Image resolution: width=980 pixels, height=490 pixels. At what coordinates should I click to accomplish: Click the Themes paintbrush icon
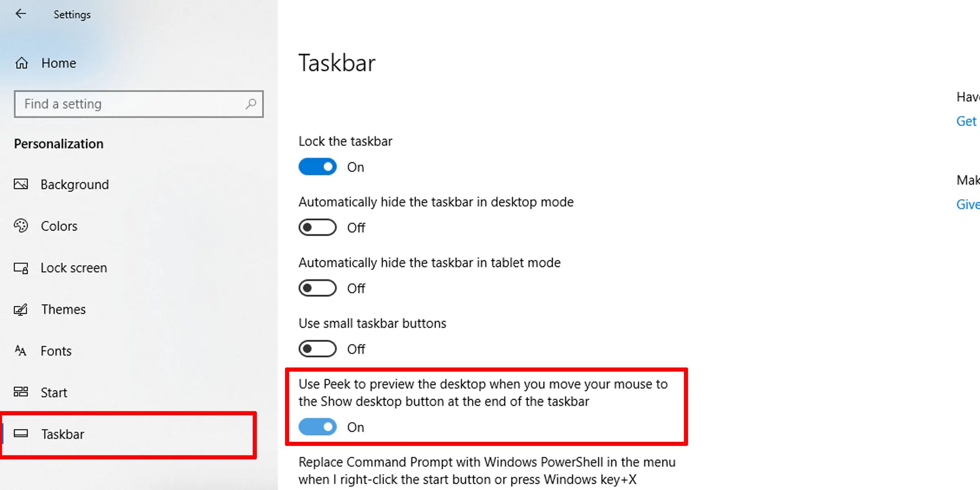tap(21, 309)
